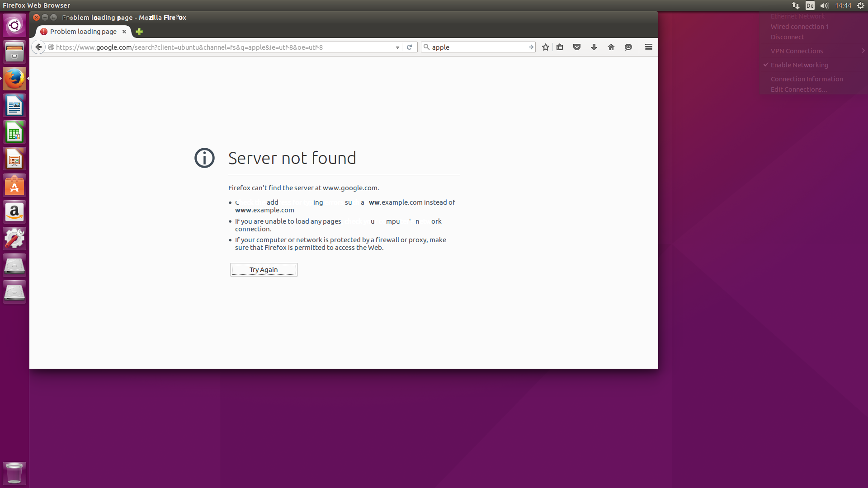Launch LibreOffice Writer from the launcher
Image resolution: width=868 pixels, height=488 pixels.
(14, 106)
